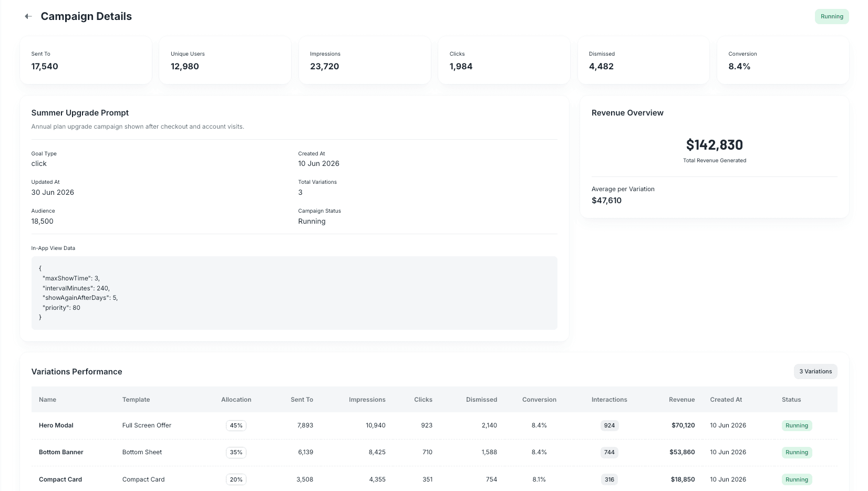Click the Impressions value 23,720
868x491 pixels.
(x=324, y=66)
